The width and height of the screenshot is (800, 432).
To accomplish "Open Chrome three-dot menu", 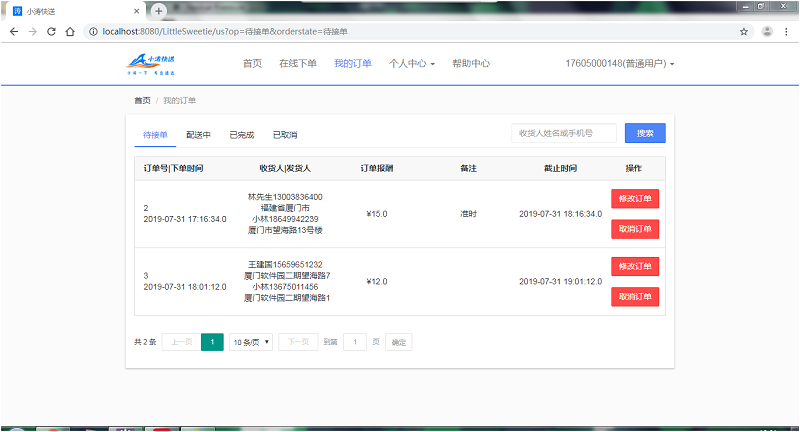I will coord(786,32).
